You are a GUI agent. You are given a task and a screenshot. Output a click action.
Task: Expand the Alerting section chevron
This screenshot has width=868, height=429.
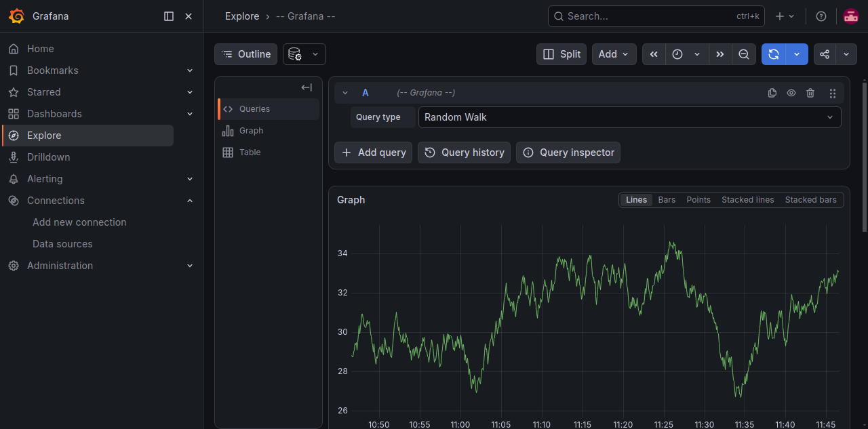(x=190, y=179)
